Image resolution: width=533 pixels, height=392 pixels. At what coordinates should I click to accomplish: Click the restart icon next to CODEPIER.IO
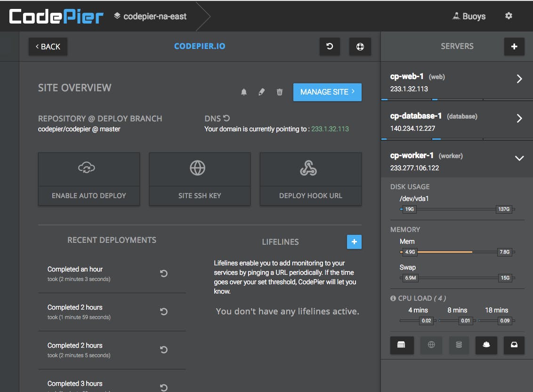330,47
